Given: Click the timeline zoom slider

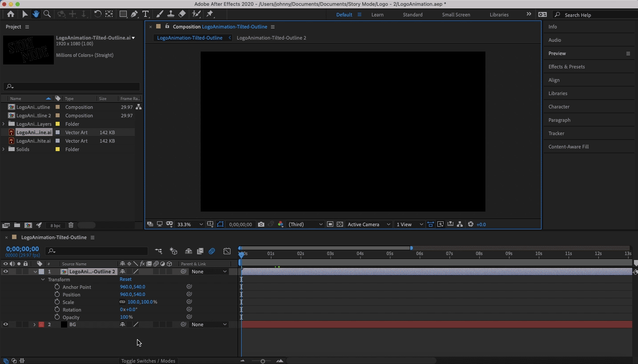Looking at the screenshot, I should click(262, 361).
